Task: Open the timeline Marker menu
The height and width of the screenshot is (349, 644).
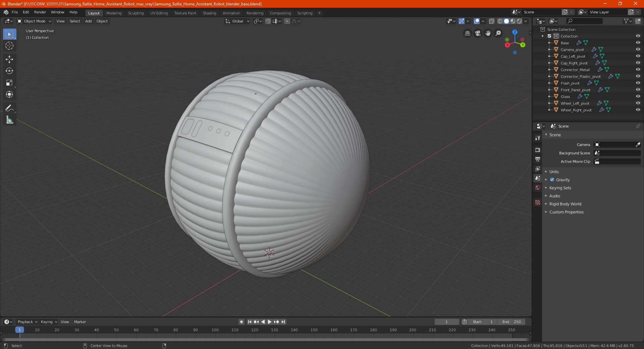Action: tap(80, 322)
